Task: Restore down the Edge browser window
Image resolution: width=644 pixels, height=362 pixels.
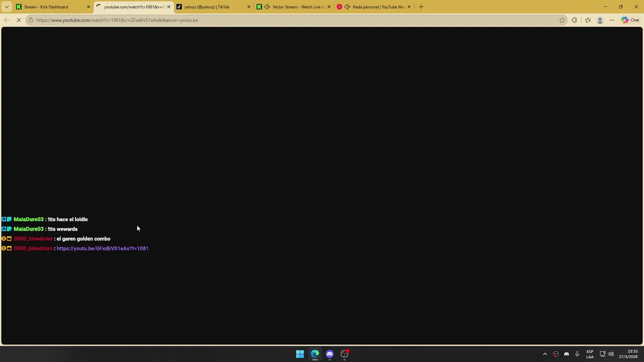Action: pyautogui.click(x=621, y=7)
